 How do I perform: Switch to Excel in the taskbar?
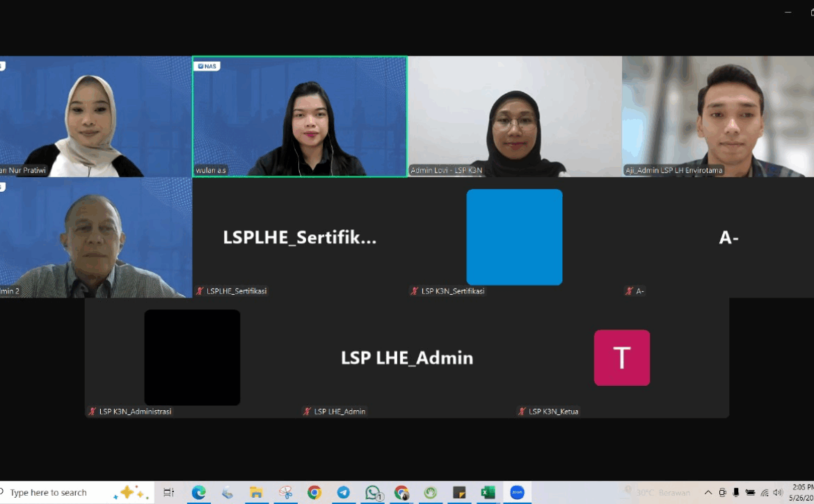(488, 493)
